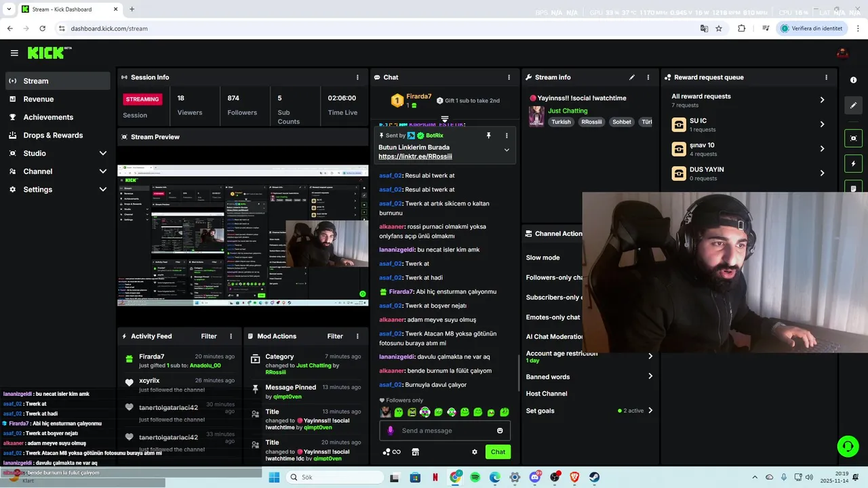Open Chat panel three-dot menu
Screen dimensions: 868x488
510,77
